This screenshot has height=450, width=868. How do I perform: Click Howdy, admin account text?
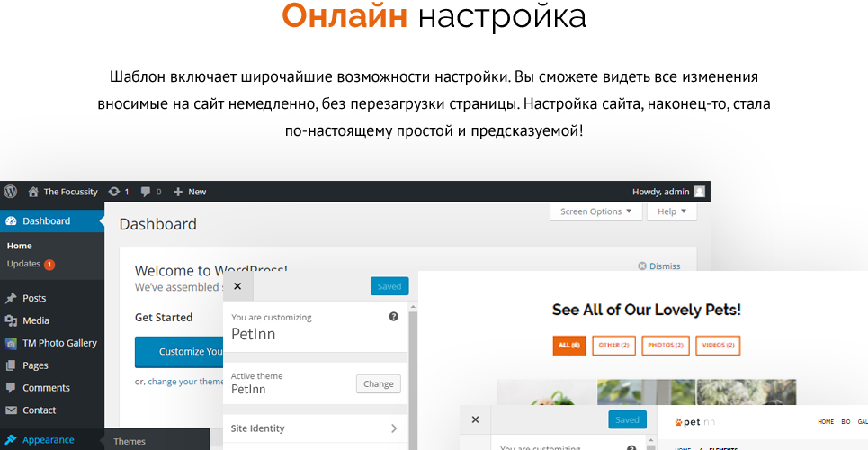tap(661, 192)
